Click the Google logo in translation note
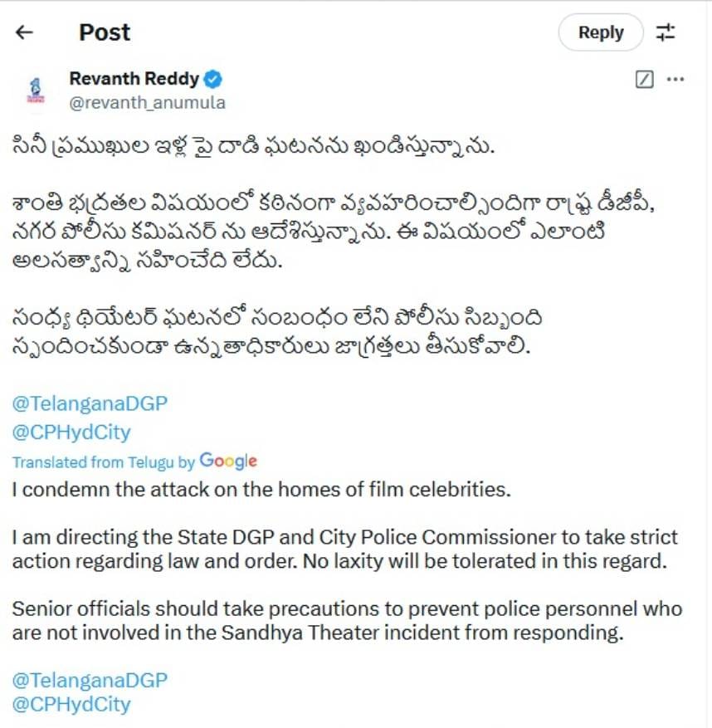The height and width of the screenshot is (728, 712). [228, 462]
